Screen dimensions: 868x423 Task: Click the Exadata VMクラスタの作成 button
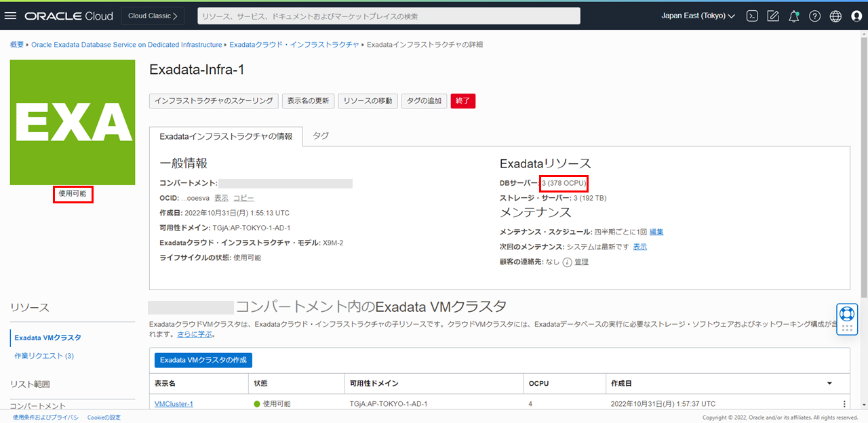pyautogui.click(x=203, y=360)
